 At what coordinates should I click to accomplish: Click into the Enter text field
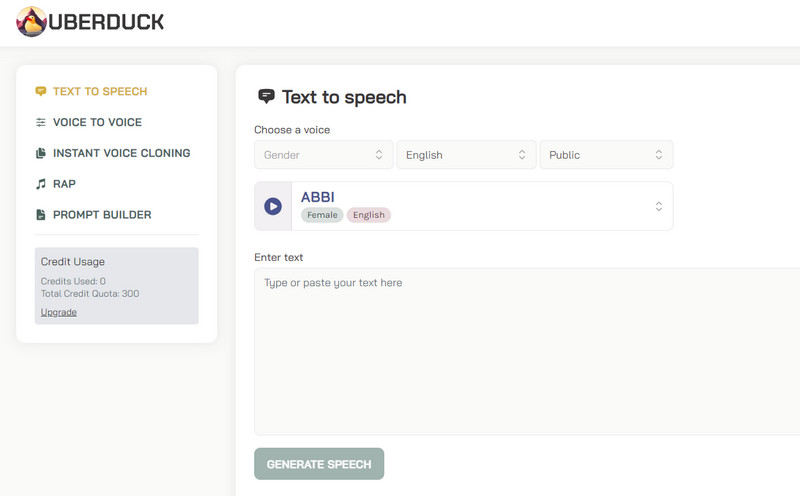pos(527,350)
